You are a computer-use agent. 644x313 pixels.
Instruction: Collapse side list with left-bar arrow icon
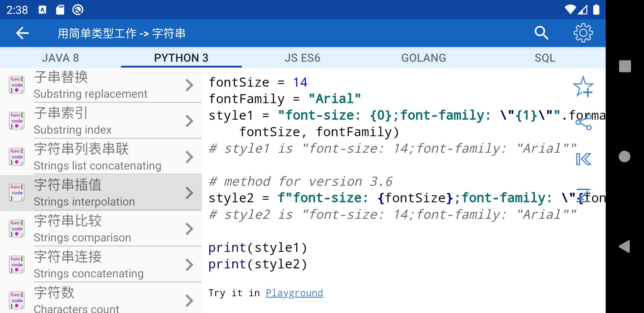coord(583,159)
